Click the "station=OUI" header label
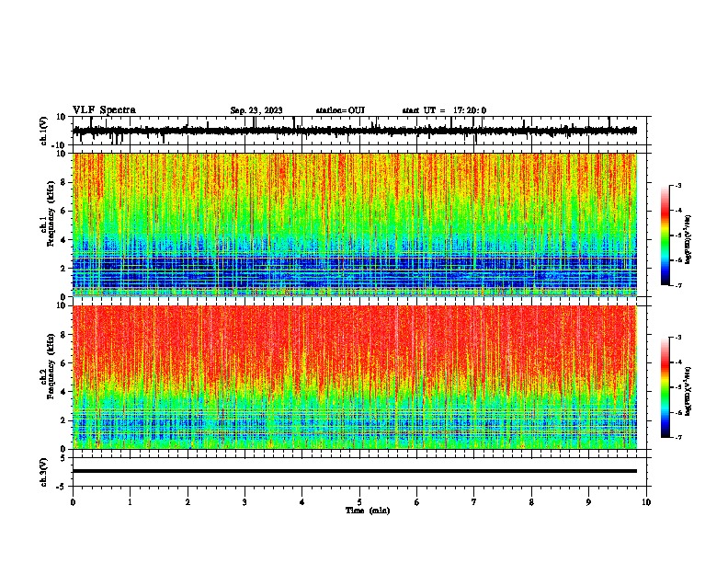Image resolution: width=728 pixels, height=563 pixels. click(340, 110)
